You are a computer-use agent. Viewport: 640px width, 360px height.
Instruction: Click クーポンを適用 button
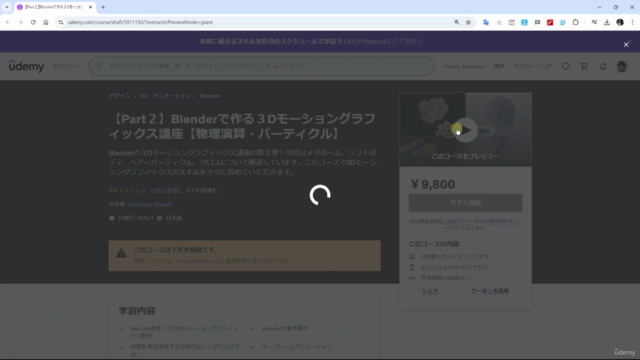tap(490, 291)
